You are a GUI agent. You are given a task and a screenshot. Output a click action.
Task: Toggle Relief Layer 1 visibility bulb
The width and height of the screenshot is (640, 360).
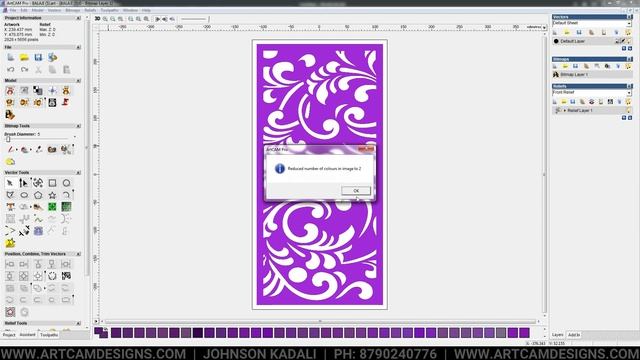pos(629,111)
